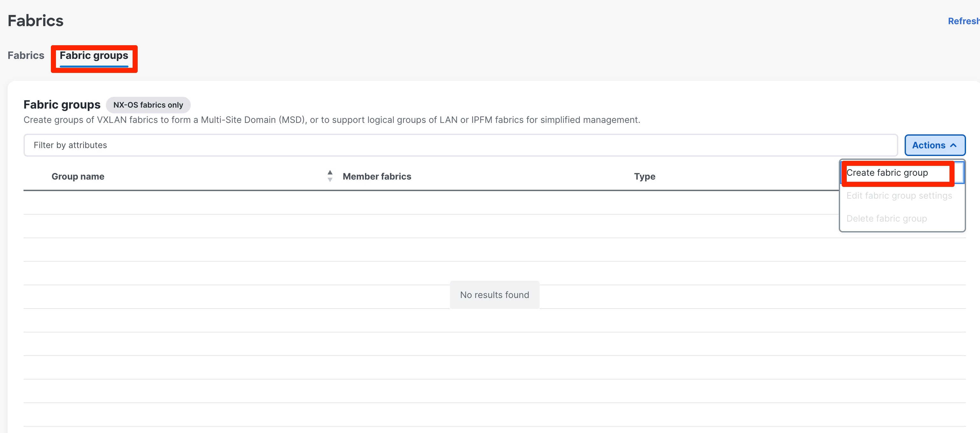Click the NX-OS fabrics only badge
This screenshot has width=980, height=433.
pyautogui.click(x=148, y=105)
